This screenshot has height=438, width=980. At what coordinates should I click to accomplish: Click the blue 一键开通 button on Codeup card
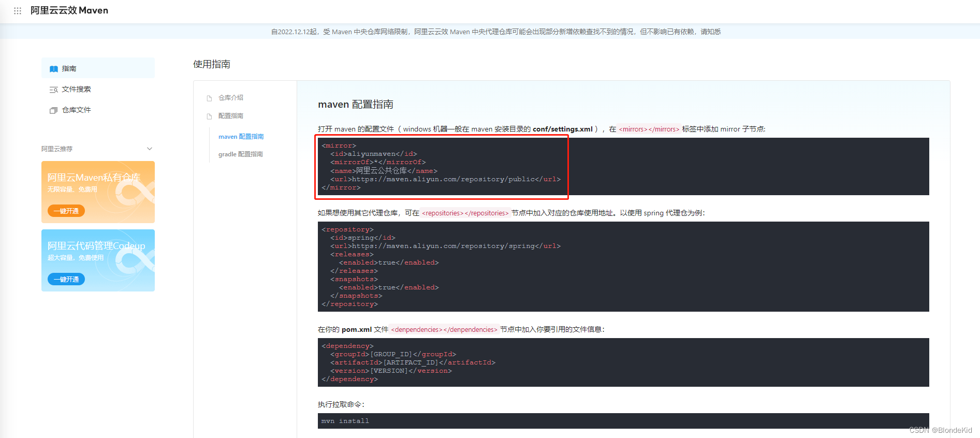(66, 279)
